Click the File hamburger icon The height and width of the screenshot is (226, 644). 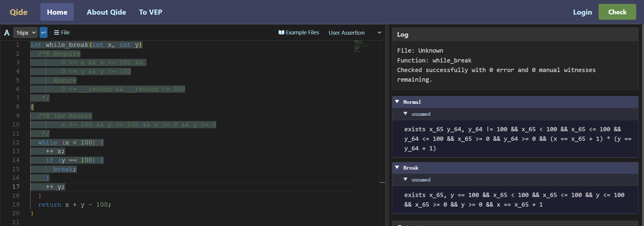click(x=57, y=32)
